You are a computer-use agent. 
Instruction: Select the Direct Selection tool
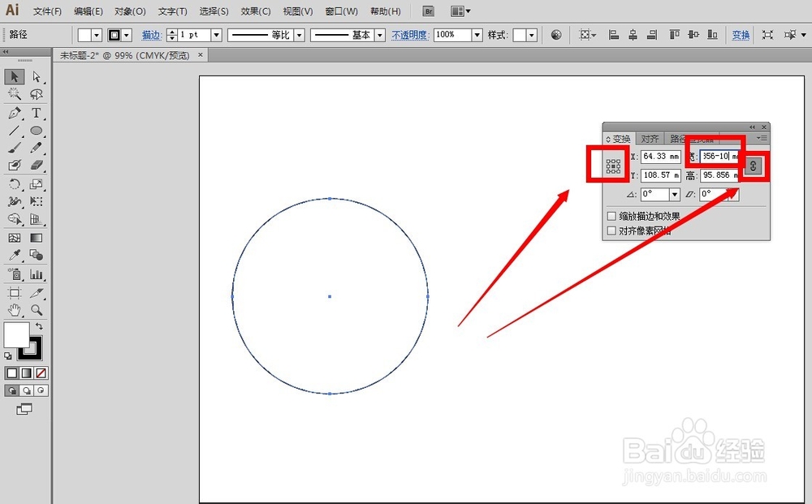37,76
